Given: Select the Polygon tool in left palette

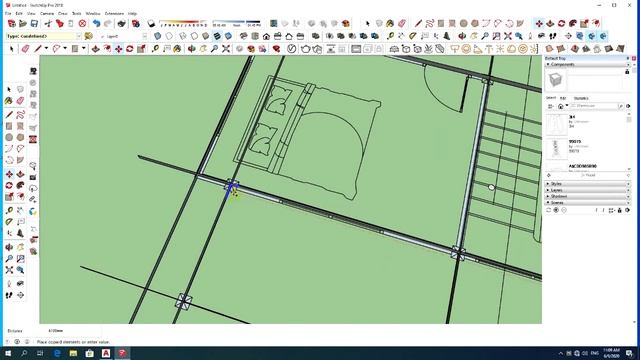Looking at the screenshot, I should [20, 138].
